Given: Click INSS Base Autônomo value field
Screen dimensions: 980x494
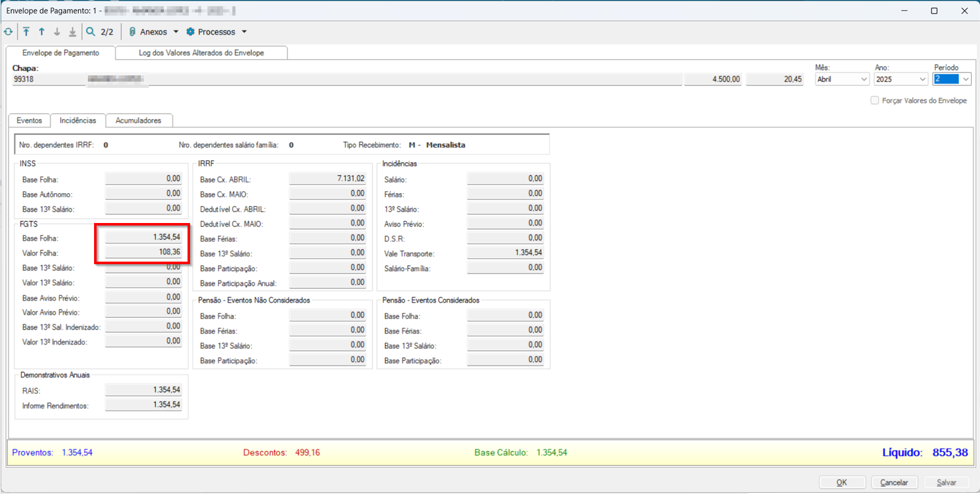Looking at the screenshot, I should (143, 194).
